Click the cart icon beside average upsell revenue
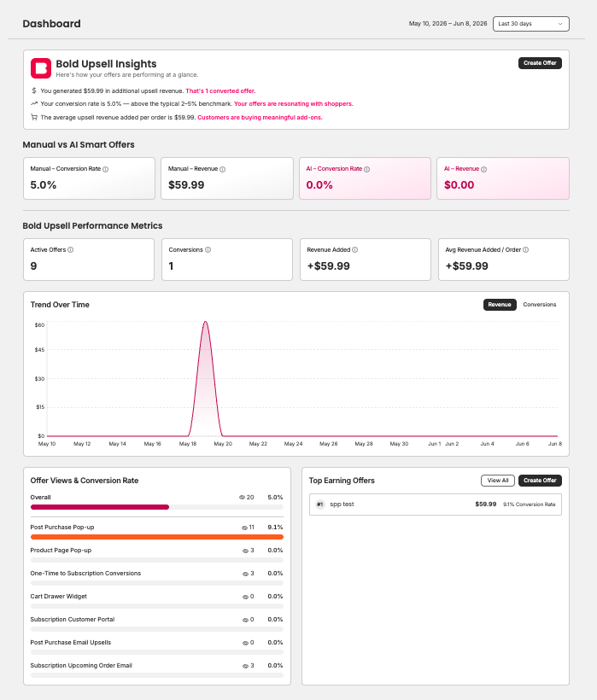The height and width of the screenshot is (700, 597). [x=34, y=118]
